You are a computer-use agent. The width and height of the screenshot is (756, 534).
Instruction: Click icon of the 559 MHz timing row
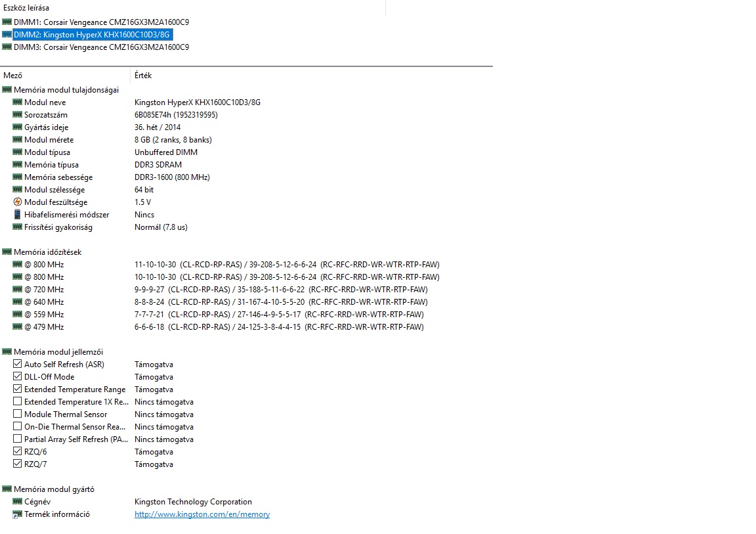(x=17, y=315)
